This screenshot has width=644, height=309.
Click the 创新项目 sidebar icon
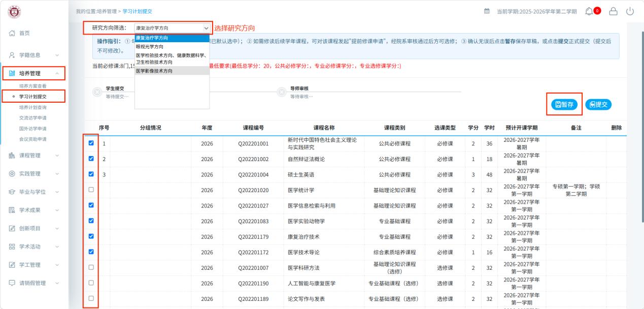(11, 228)
